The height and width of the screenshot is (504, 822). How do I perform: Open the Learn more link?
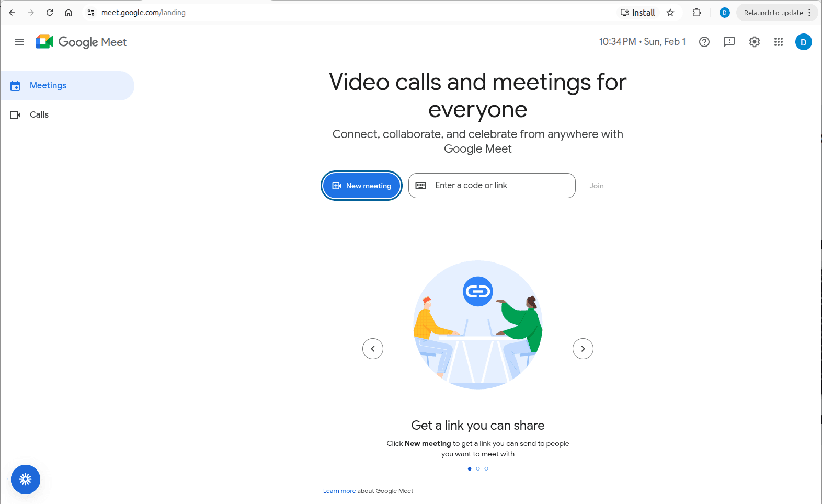[x=339, y=491]
